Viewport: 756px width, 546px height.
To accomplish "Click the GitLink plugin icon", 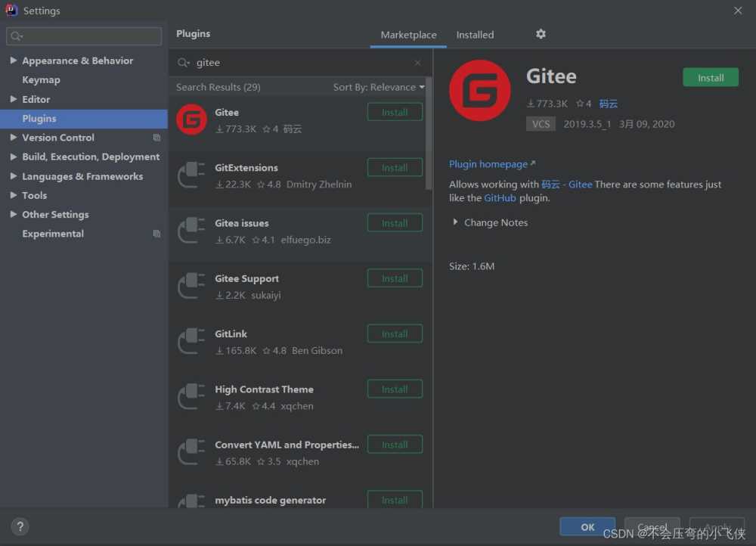I will (x=191, y=342).
